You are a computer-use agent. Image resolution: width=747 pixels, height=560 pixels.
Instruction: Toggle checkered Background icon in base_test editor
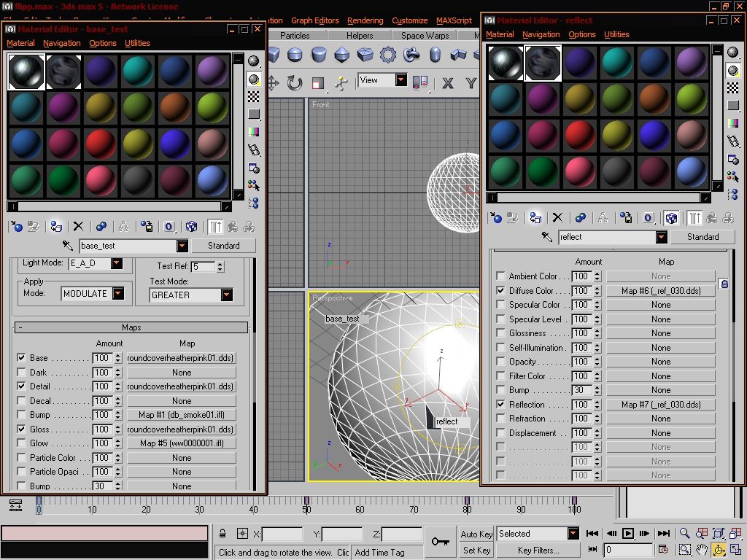(x=253, y=97)
